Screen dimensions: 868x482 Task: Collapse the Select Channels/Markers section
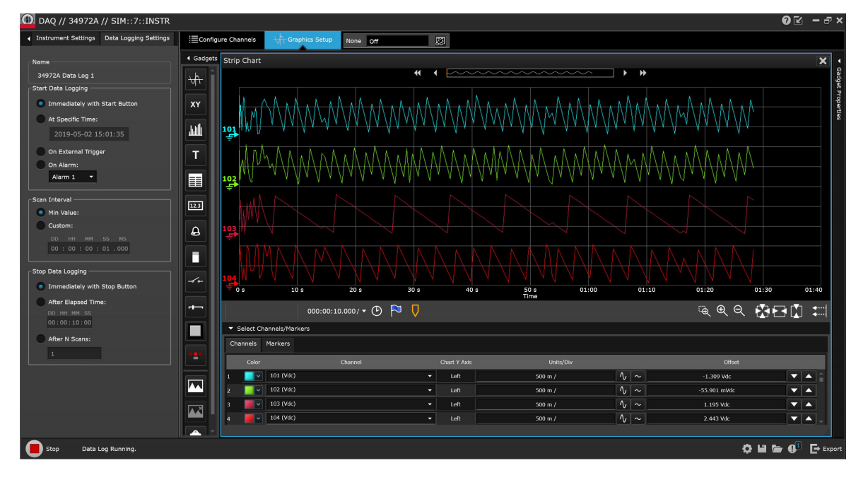(230, 329)
